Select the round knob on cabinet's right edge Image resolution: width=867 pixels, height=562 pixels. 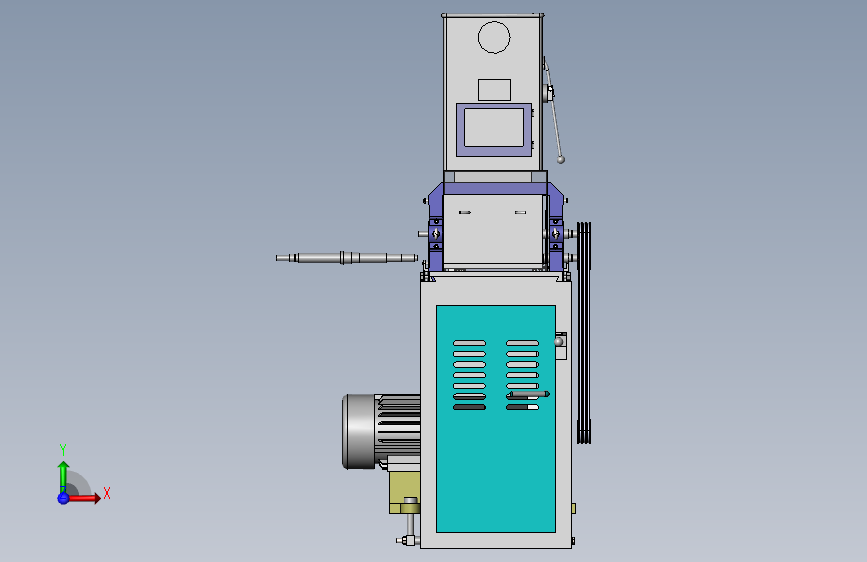click(x=559, y=341)
